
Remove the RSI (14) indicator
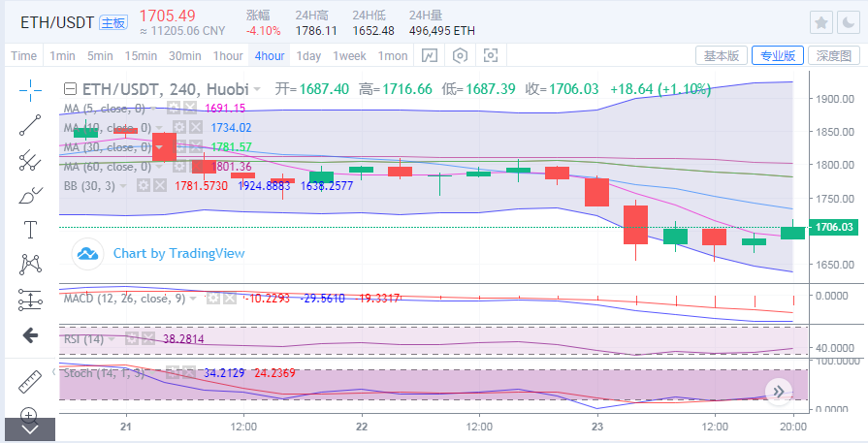[x=147, y=339]
